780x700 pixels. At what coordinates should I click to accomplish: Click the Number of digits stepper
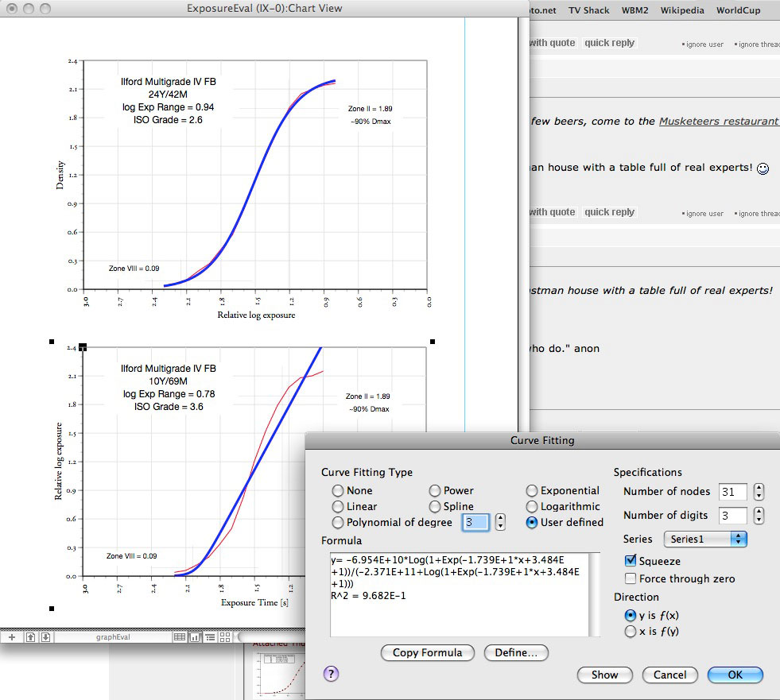pos(759,516)
